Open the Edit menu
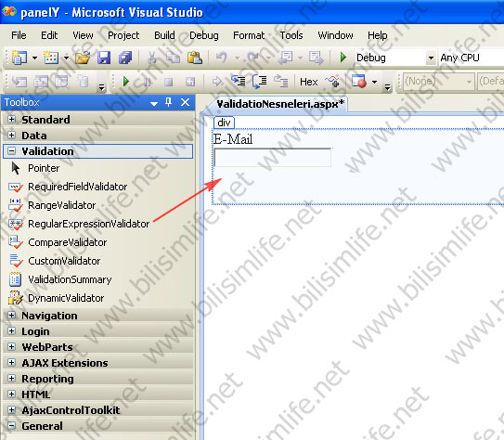504x440 pixels. click(x=49, y=35)
